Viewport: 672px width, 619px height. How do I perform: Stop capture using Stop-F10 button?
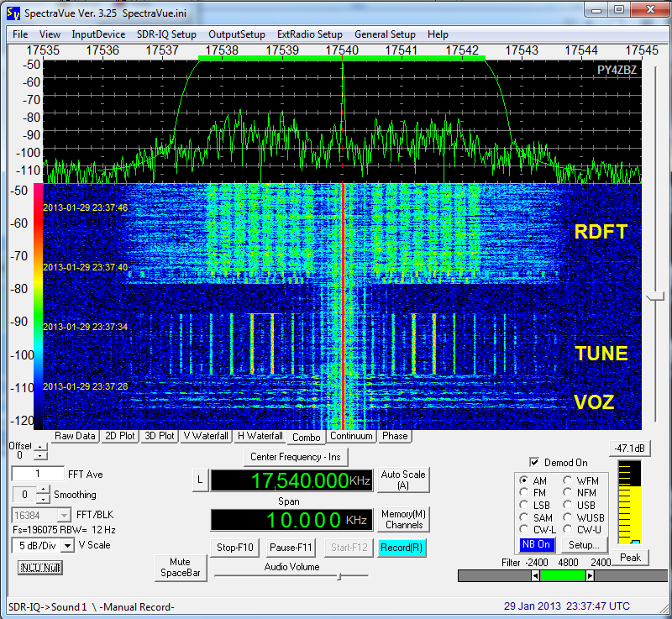[x=234, y=548]
